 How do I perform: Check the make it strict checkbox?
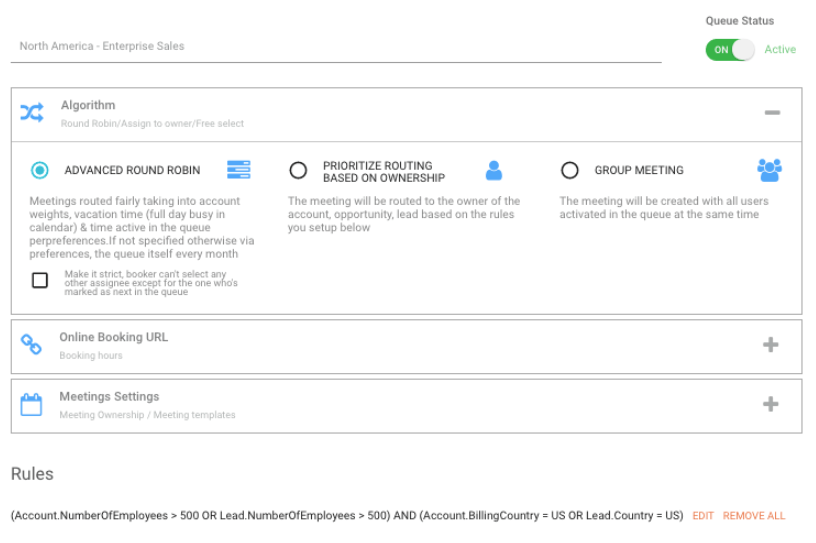(40, 281)
